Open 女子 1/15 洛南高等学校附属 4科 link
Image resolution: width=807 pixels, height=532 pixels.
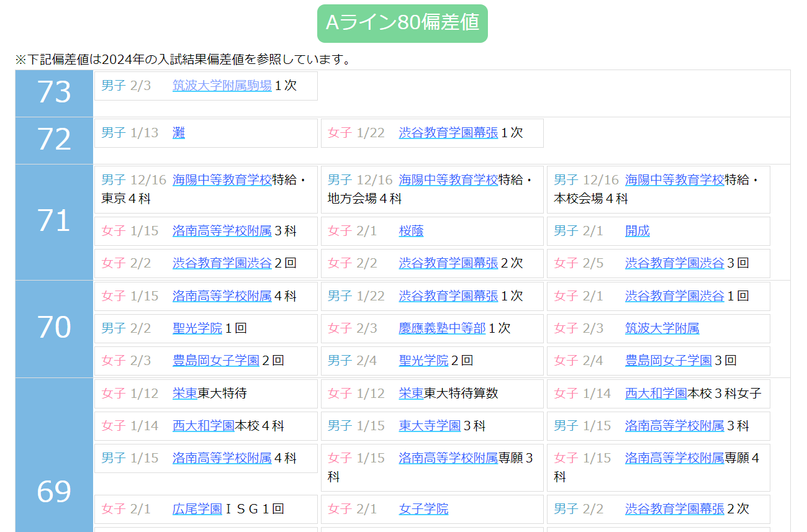222,296
